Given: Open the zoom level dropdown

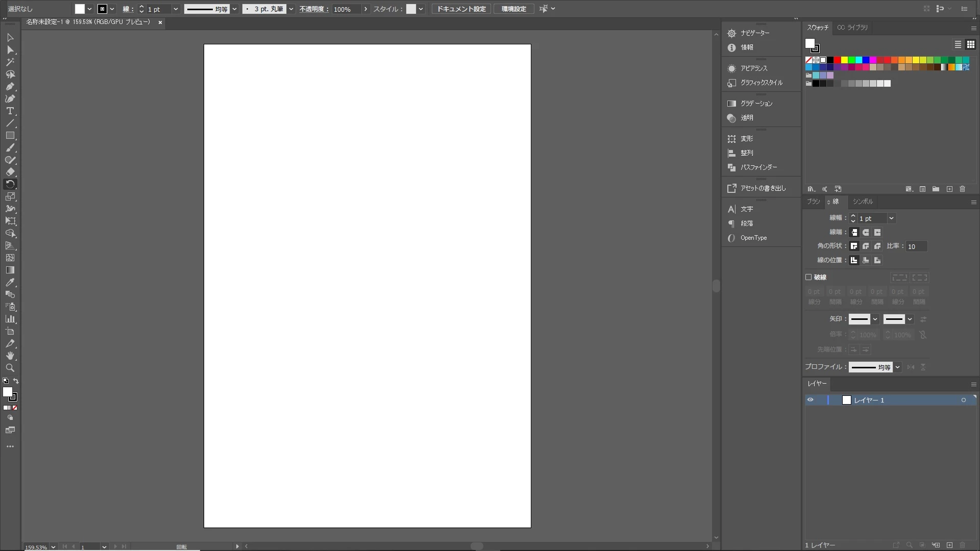Looking at the screenshot, I should 53,547.
